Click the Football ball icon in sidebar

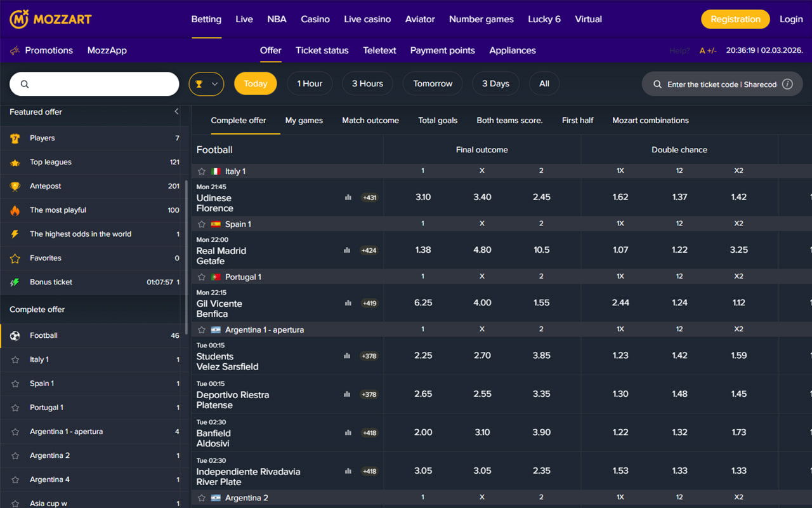point(15,335)
